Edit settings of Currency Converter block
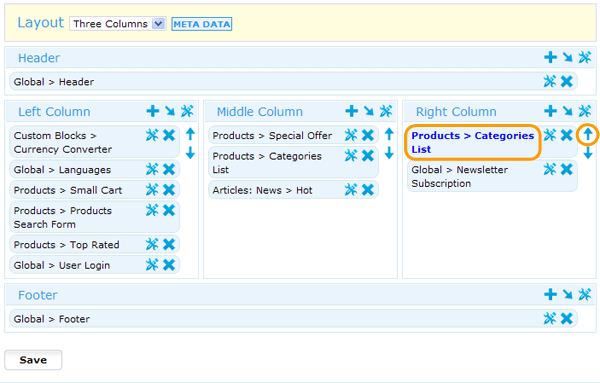Viewport: 600px width, 383px height. point(152,135)
